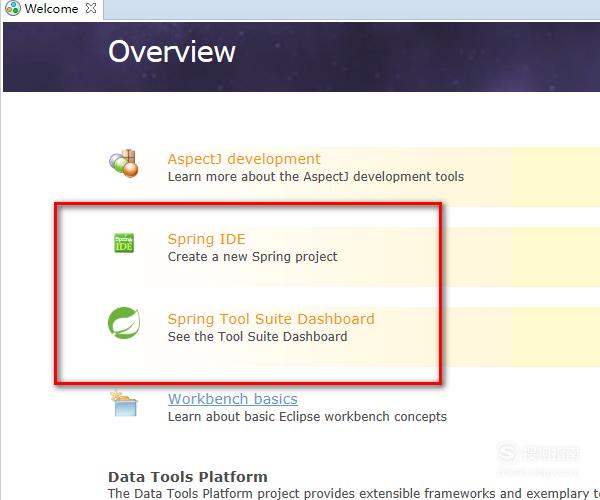Click 'Learn about basic Eclipse workbench concepts'
The width and height of the screenshot is (600, 500).
[x=307, y=417]
